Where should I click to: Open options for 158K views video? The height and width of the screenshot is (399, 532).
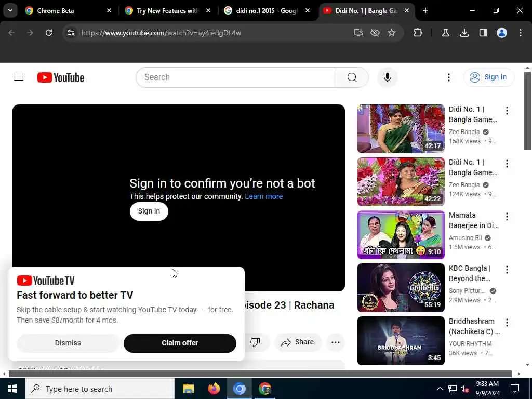pos(507,111)
